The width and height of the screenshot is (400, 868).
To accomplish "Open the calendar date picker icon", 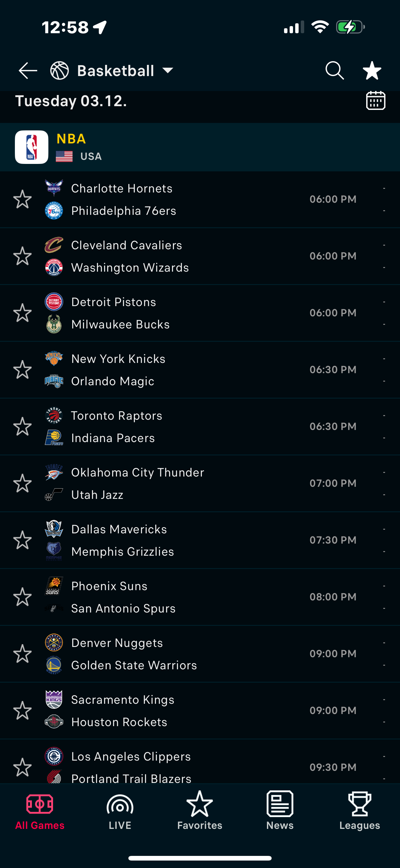I will pyautogui.click(x=376, y=100).
